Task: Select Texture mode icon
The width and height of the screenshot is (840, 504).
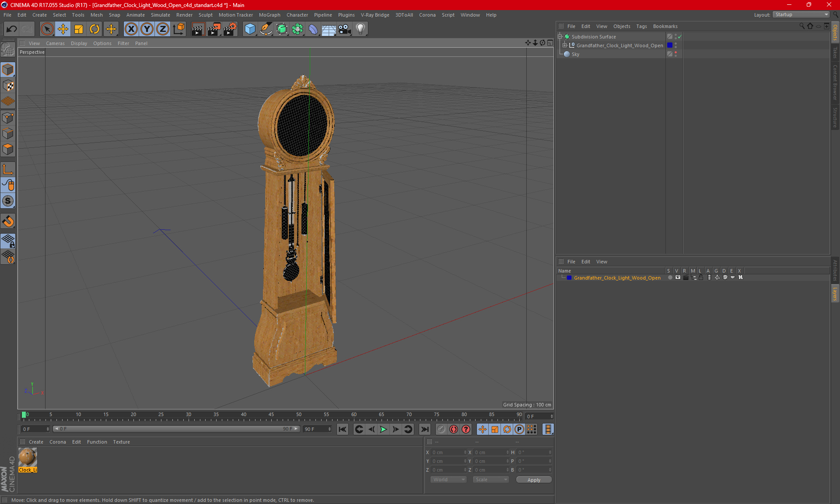Action: (8, 86)
